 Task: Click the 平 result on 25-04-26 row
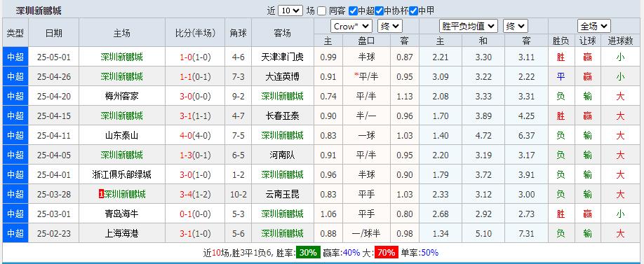click(x=561, y=76)
